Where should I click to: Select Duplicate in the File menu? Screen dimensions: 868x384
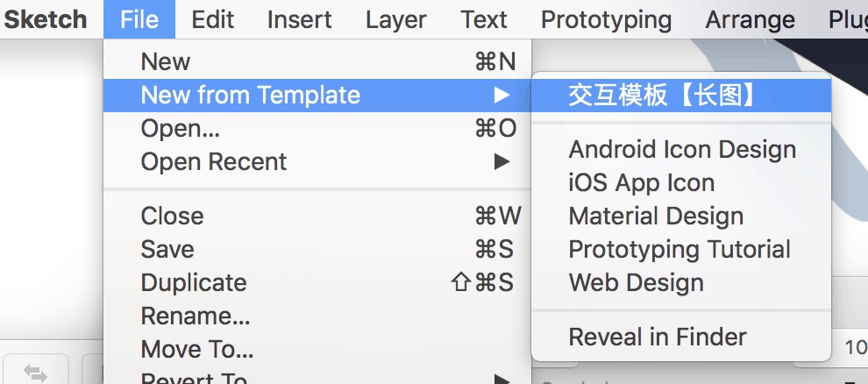[x=194, y=283]
